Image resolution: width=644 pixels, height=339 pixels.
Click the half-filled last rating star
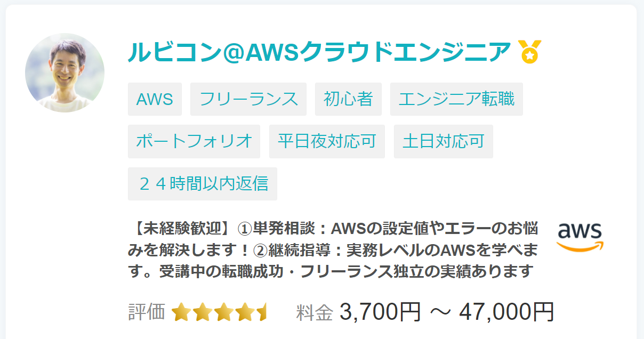pyautogui.click(x=261, y=312)
